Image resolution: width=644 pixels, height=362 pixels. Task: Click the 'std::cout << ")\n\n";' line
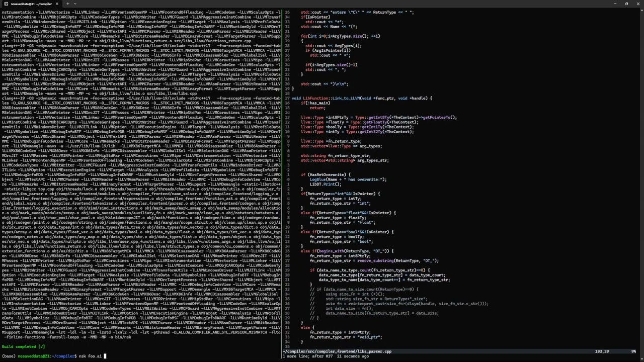click(325, 84)
